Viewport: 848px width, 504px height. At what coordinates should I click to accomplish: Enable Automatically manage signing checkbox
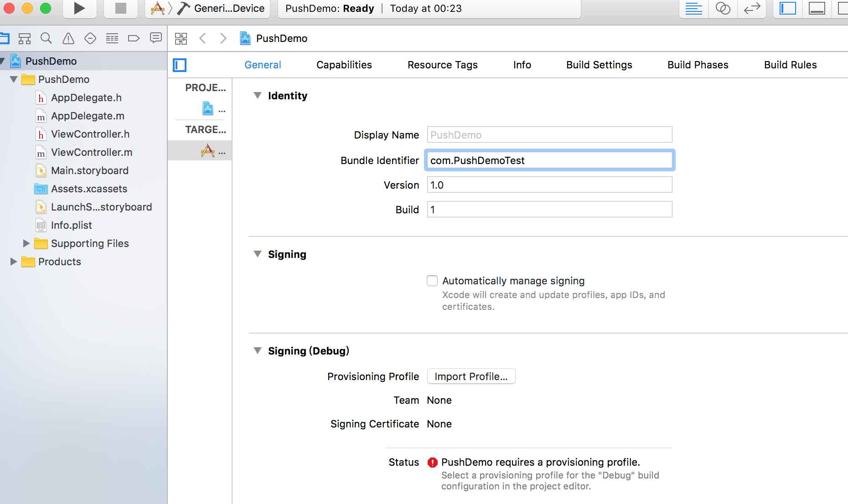[432, 281]
